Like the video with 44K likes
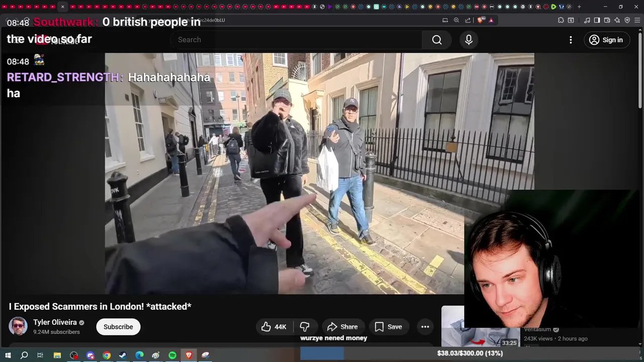The height and width of the screenshot is (362, 644). 274,327
